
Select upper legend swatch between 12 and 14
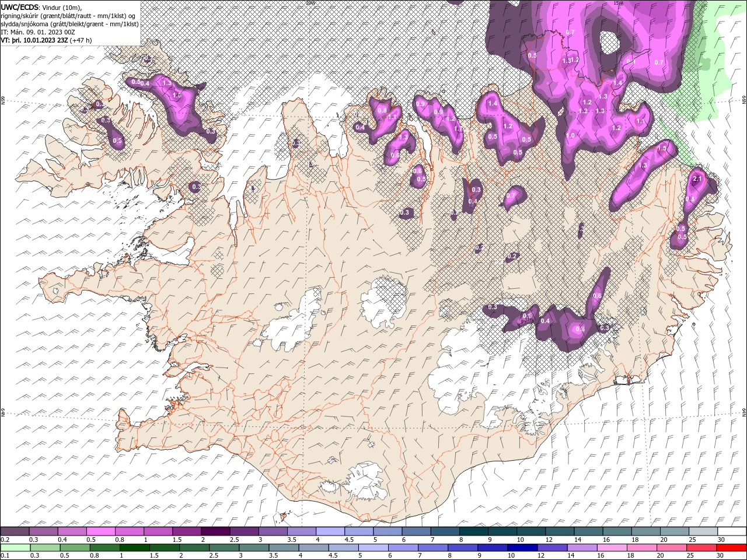pyautogui.click(x=560, y=531)
